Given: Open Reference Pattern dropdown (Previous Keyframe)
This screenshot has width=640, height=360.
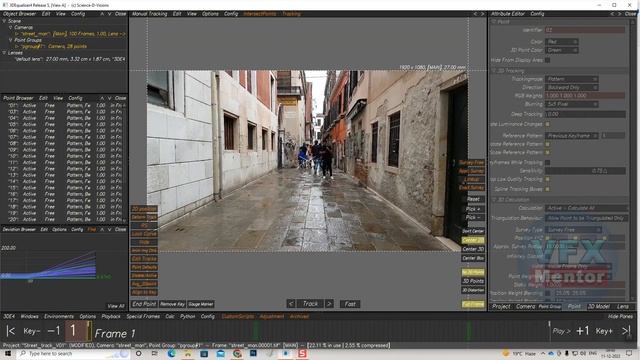Looking at the screenshot, I should (x=572, y=136).
